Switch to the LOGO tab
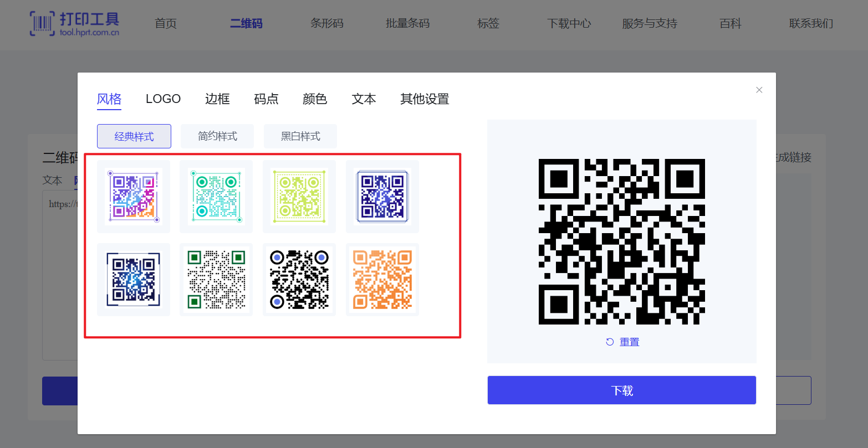Screen dimensions: 868x448 (163, 99)
